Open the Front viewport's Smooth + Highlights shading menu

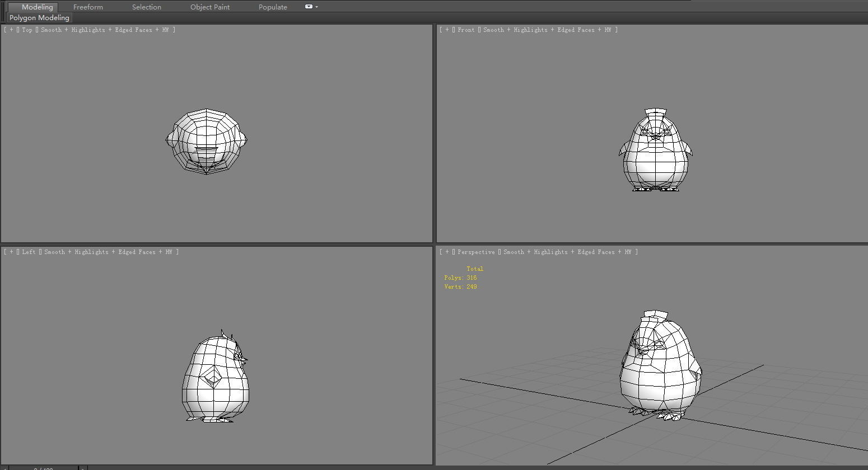tap(548, 30)
